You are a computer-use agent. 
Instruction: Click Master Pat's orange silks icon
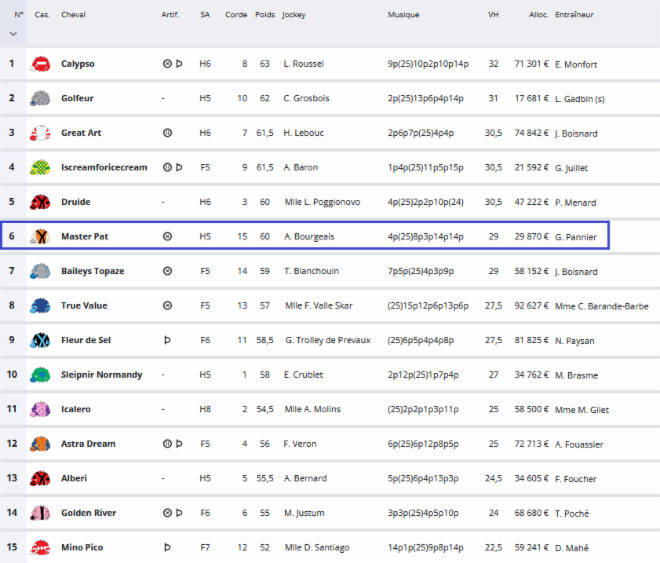tap(41, 236)
